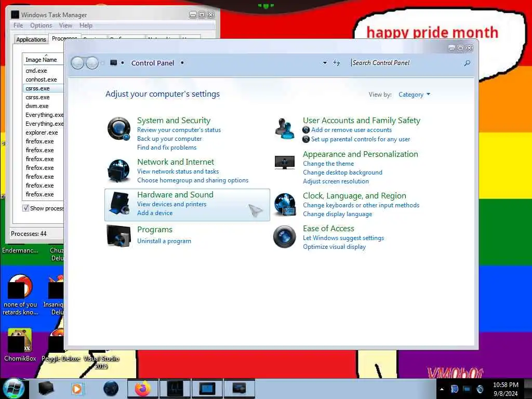Open the View by Category dropdown
The image size is (532, 399).
[414, 95]
